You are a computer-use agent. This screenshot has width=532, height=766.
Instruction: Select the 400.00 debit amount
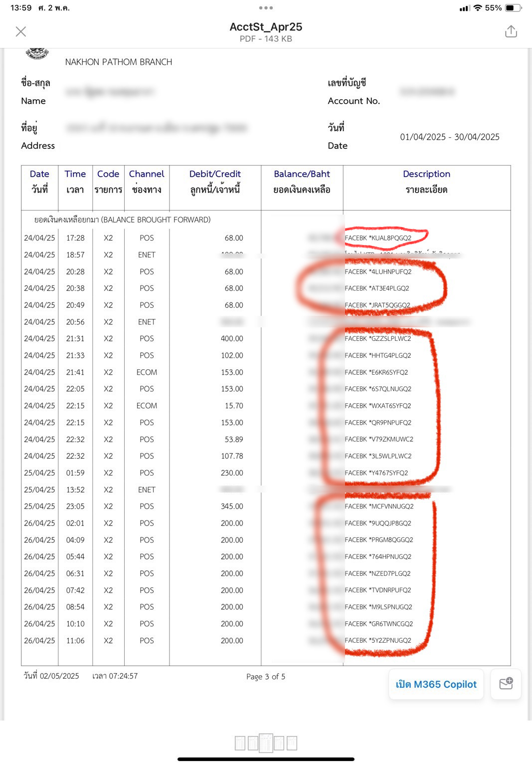click(x=232, y=338)
